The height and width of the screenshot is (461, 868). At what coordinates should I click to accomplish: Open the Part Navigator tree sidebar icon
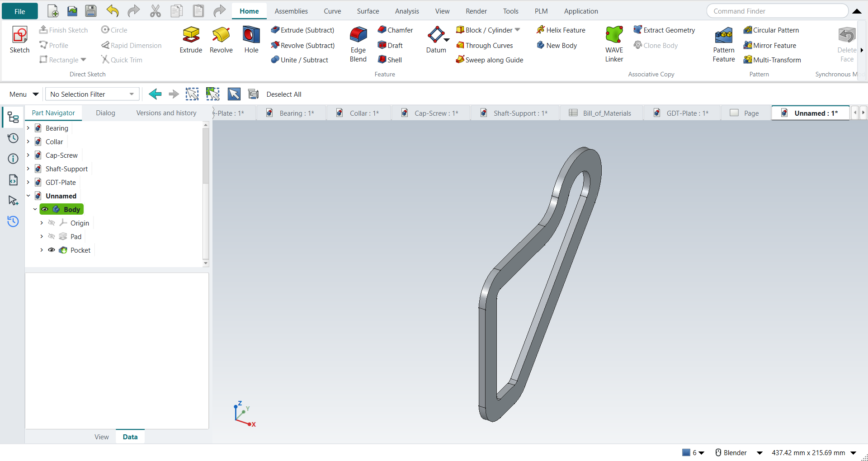[x=13, y=118]
